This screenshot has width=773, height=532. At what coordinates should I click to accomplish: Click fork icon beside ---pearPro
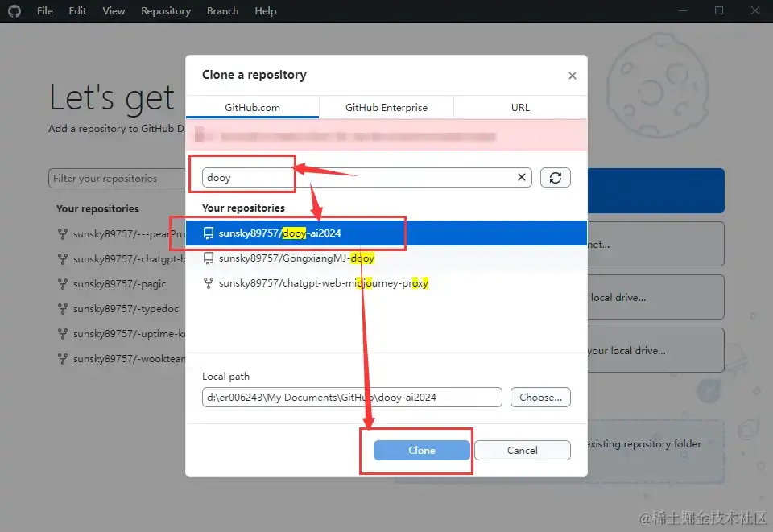(63, 234)
